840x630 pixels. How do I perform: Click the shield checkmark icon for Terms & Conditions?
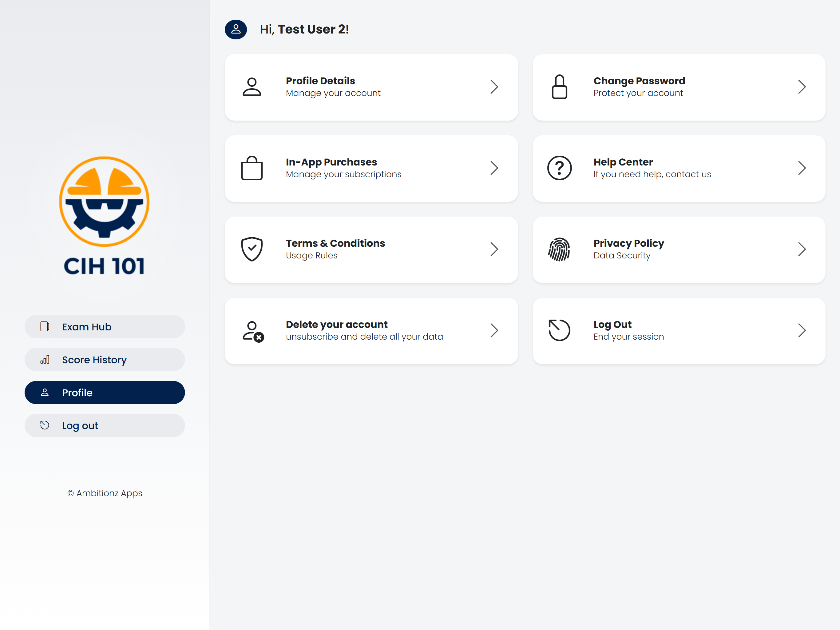pyautogui.click(x=252, y=249)
